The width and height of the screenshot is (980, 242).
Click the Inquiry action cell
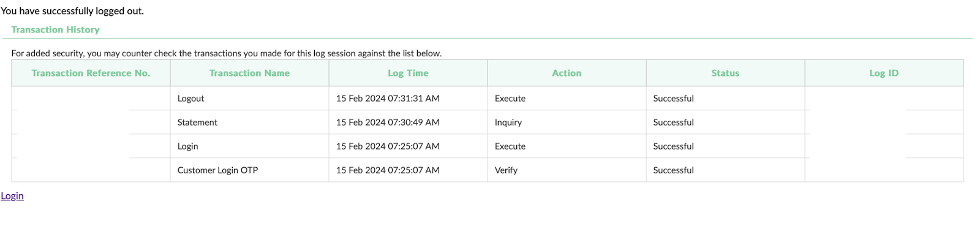tap(567, 122)
